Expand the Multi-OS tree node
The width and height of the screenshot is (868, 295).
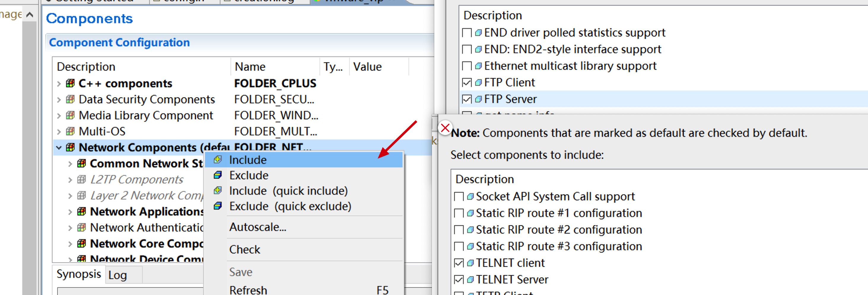coord(59,131)
